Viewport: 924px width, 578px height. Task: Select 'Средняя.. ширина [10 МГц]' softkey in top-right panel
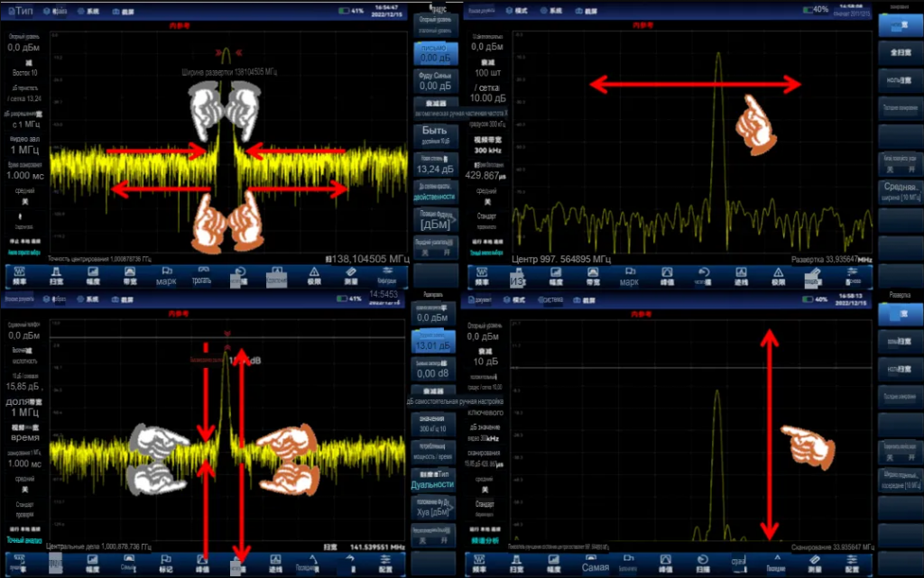click(901, 192)
